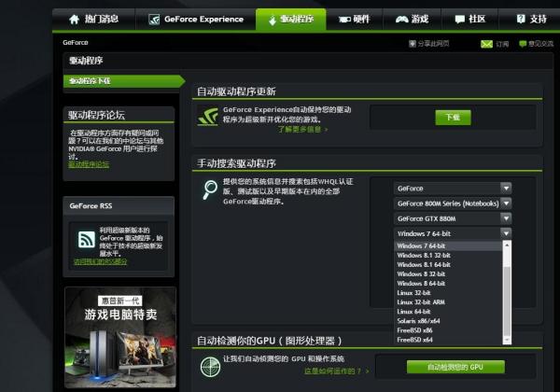The height and width of the screenshot is (392, 560).
Task: Click the gamepad icon beside 游戏
Action: [x=401, y=20]
